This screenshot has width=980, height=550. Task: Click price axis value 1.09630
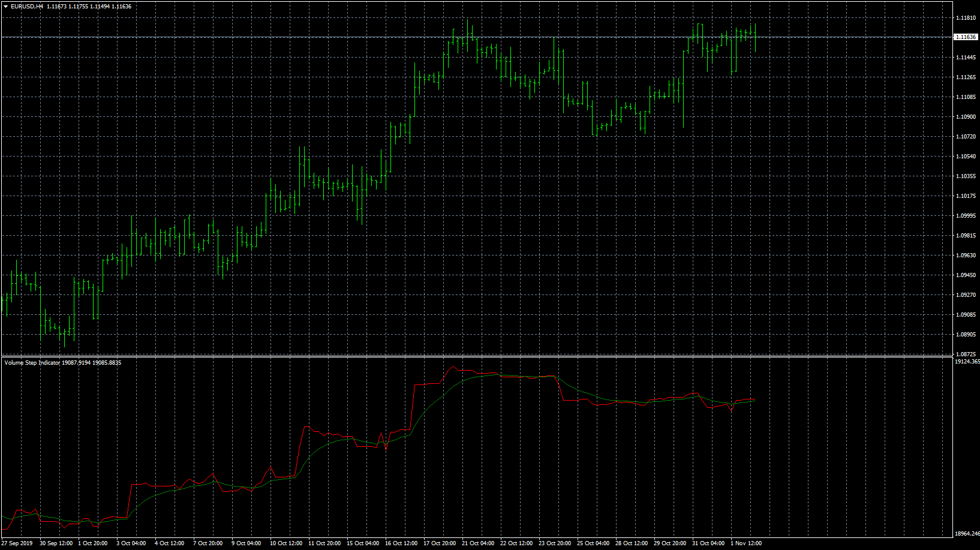click(965, 256)
